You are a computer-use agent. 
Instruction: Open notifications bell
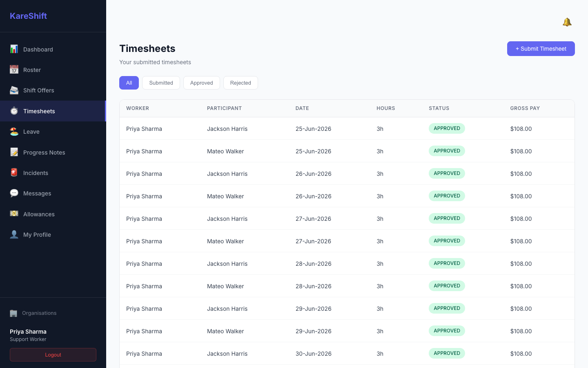(x=567, y=22)
